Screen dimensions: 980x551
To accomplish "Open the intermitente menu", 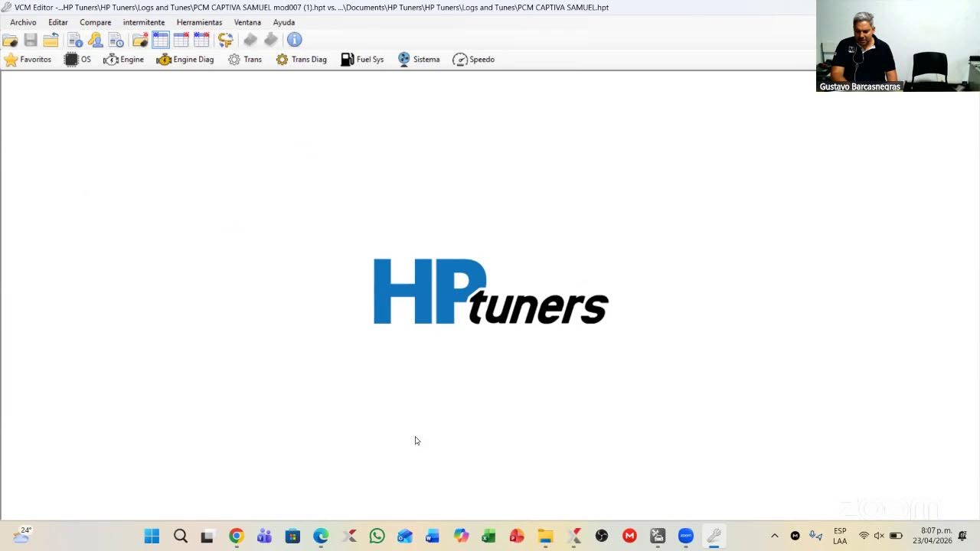I will (144, 22).
